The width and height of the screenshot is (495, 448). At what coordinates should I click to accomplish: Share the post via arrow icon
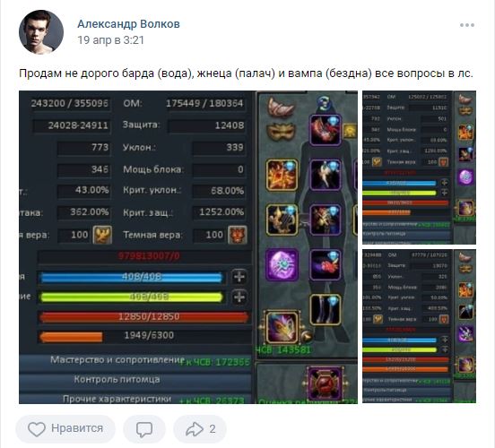coord(200,428)
